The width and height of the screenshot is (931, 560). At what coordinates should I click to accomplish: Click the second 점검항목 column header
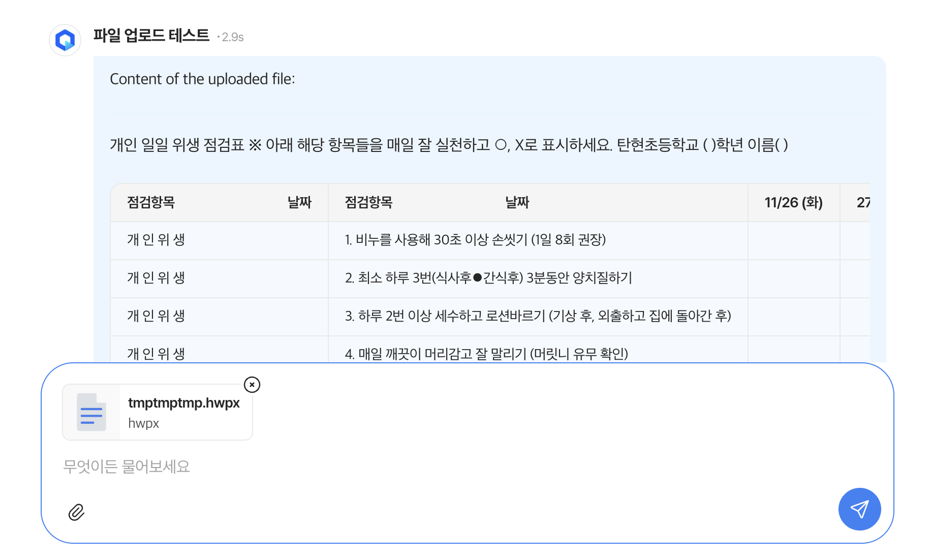tap(368, 203)
